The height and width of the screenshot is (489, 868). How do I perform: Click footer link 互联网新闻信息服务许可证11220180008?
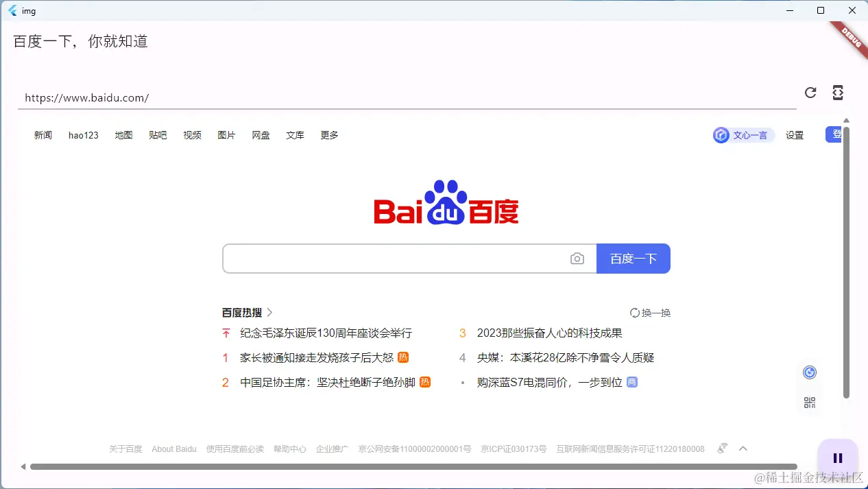pos(630,449)
